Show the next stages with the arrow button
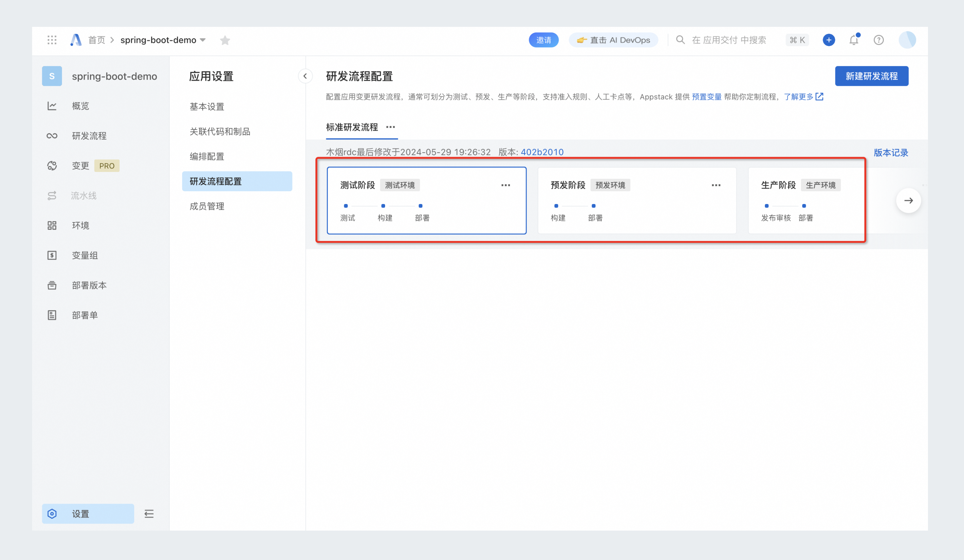The width and height of the screenshot is (964, 560). (909, 200)
